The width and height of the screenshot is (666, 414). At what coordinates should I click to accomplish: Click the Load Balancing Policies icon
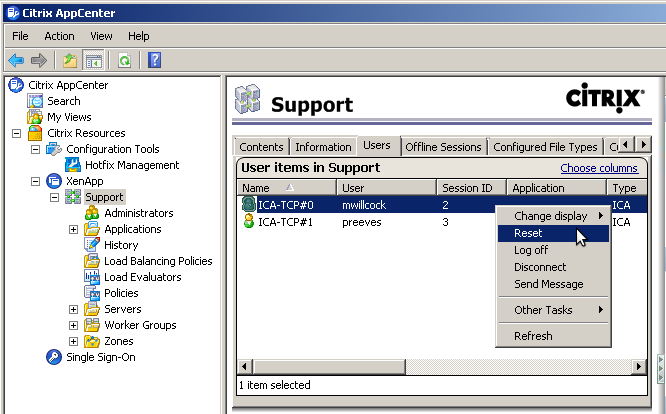[x=92, y=261]
